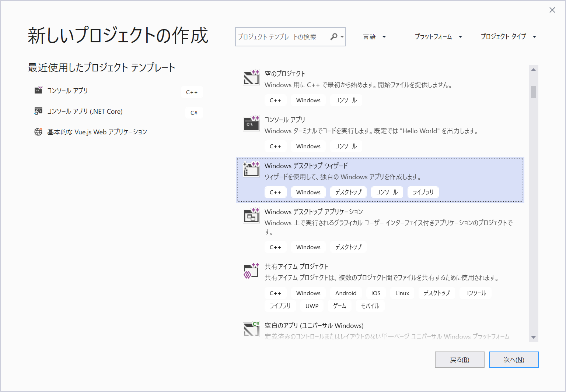Open the プラットフォーム filter dropdown
566x392 pixels.
[x=438, y=36]
